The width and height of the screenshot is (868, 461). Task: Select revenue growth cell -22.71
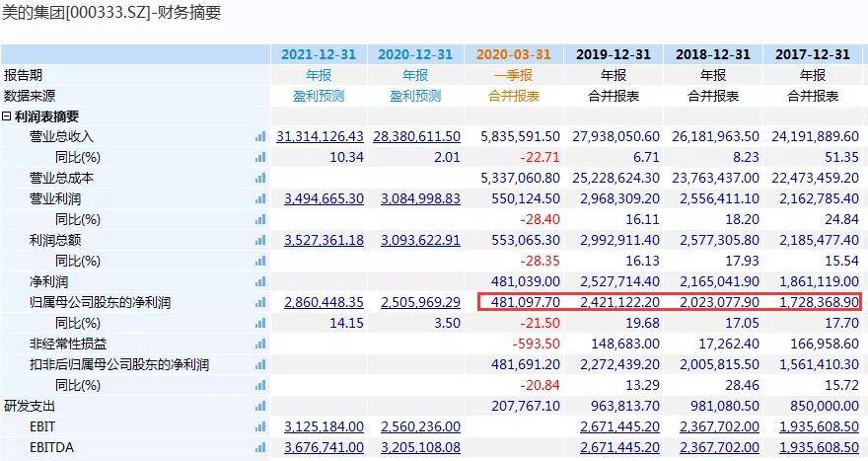(x=540, y=157)
